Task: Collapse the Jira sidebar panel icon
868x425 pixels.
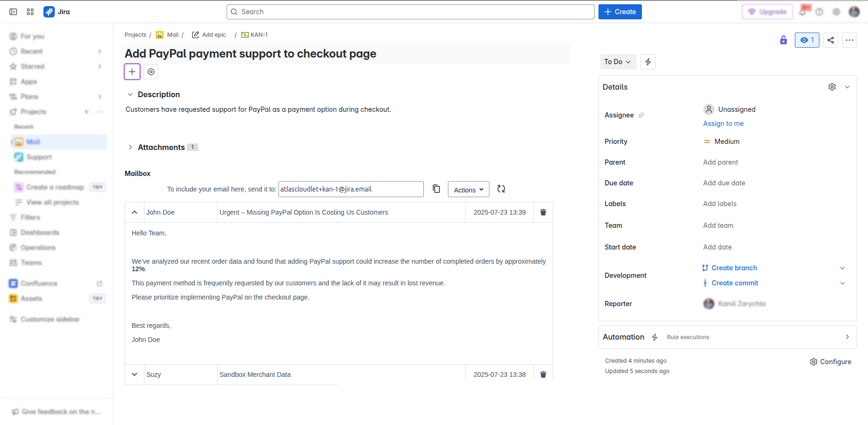Action: 13,12
